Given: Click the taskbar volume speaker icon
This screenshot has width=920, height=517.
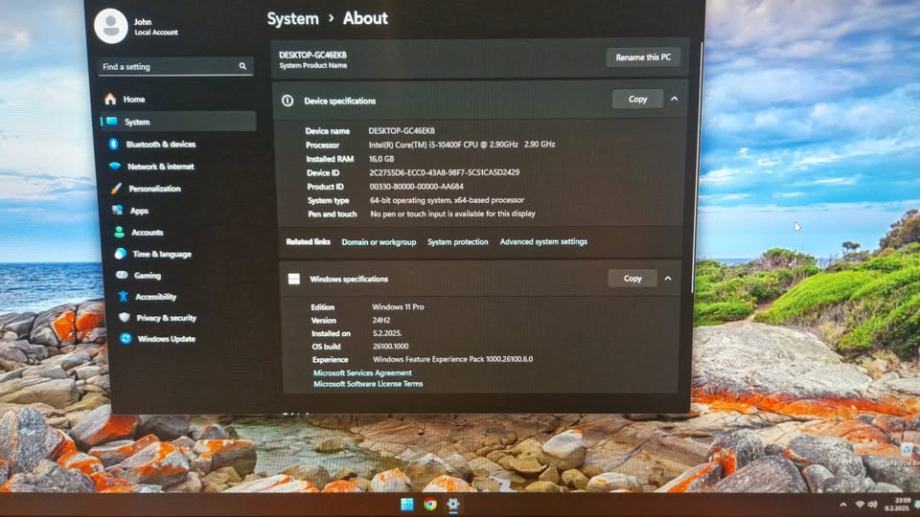Looking at the screenshot, I should pyautogui.click(x=872, y=505).
